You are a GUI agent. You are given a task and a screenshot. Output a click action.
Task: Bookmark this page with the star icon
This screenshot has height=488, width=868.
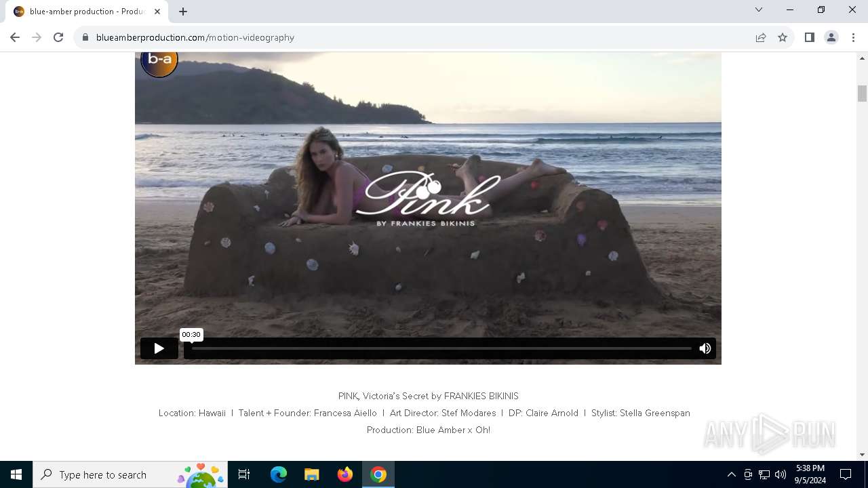pos(783,37)
